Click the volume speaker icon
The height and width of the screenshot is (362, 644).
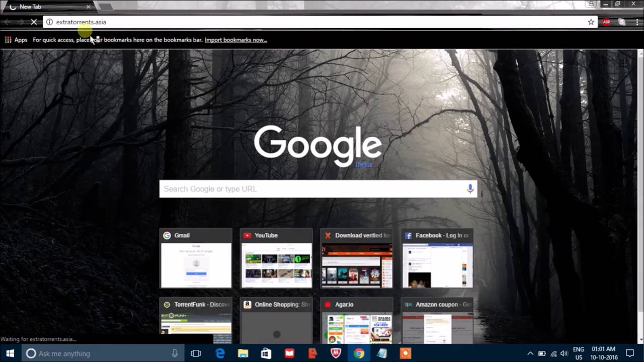tap(564, 353)
